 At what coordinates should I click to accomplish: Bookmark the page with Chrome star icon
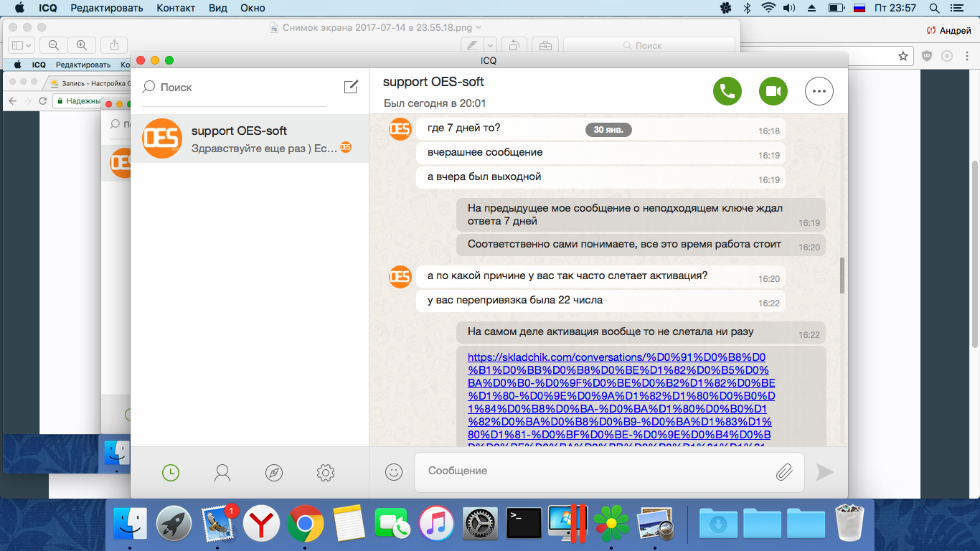coord(903,56)
